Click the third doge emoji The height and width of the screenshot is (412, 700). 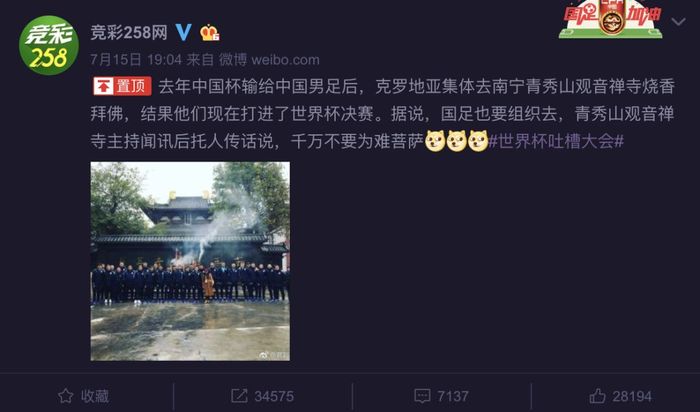pos(478,141)
